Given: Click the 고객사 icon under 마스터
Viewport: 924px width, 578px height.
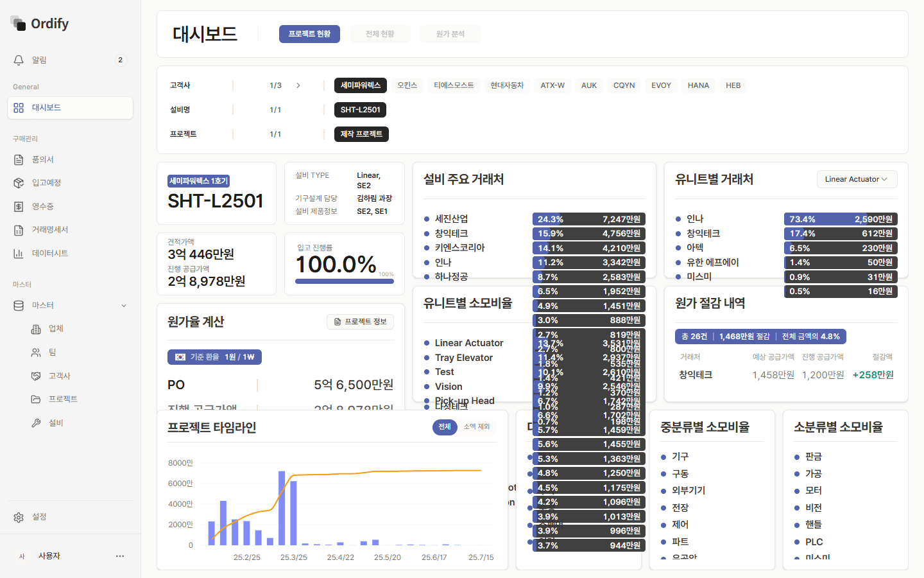Looking at the screenshot, I should pos(37,375).
